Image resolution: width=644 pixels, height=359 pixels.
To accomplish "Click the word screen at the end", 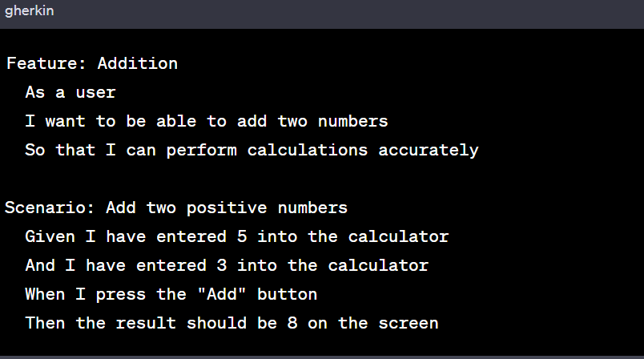I will click(x=409, y=323).
